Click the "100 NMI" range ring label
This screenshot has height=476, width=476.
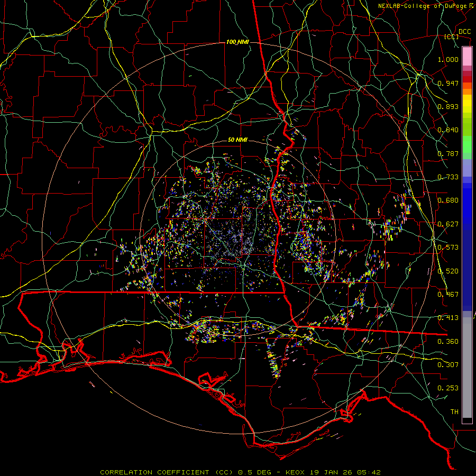point(237,42)
